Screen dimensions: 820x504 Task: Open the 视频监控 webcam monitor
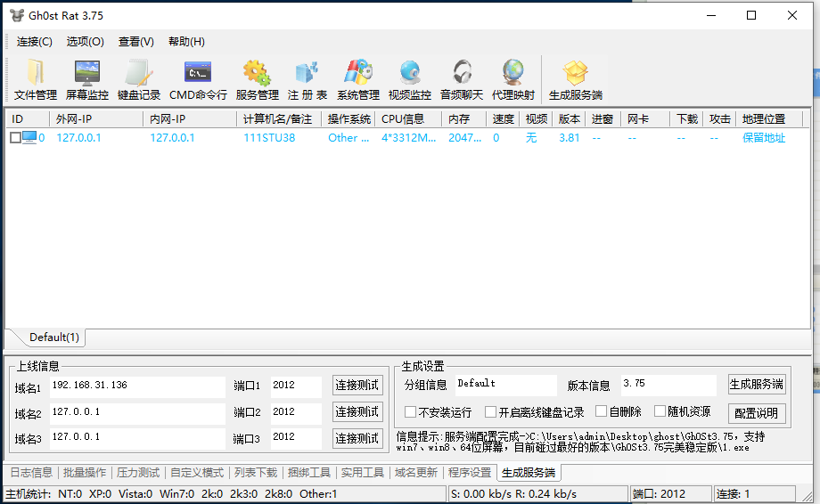pos(409,80)
